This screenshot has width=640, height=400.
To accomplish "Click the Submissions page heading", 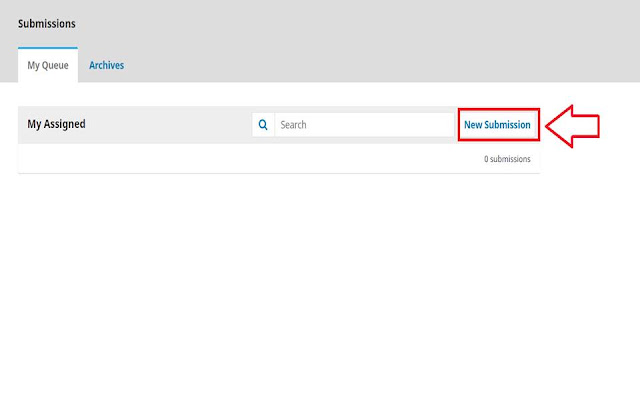I will coord(47,24).
